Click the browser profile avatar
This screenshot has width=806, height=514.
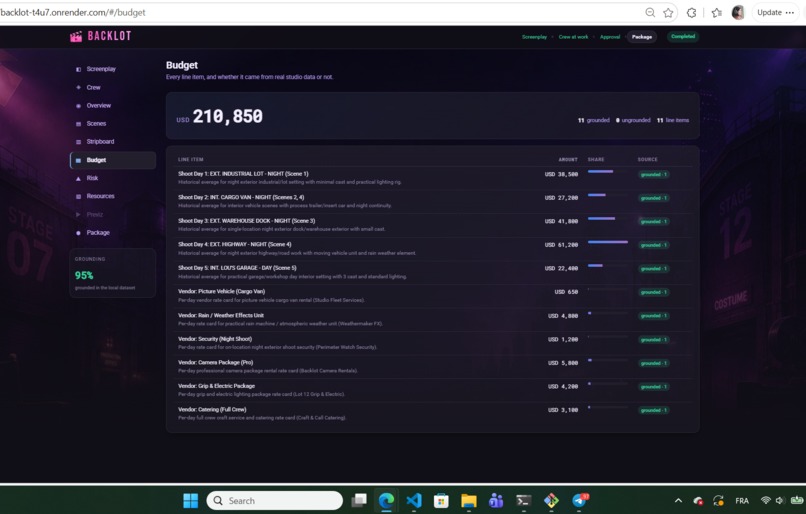pyautogui.click(x=738, y=12)
